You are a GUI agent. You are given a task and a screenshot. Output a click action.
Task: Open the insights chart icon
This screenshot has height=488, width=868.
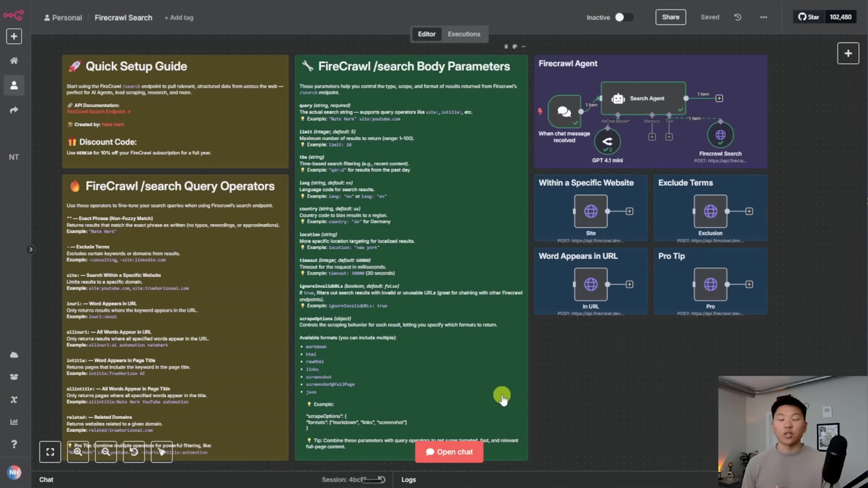click(14, 422)
